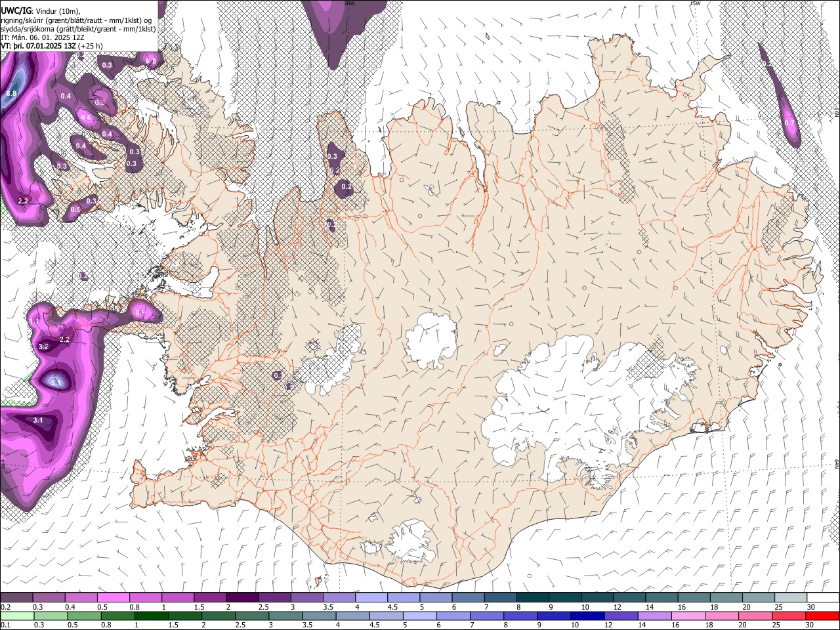Click the light pink 16 swatch, lower legend
Viewport: 840px width, 630px height.
tap(688, 616)
